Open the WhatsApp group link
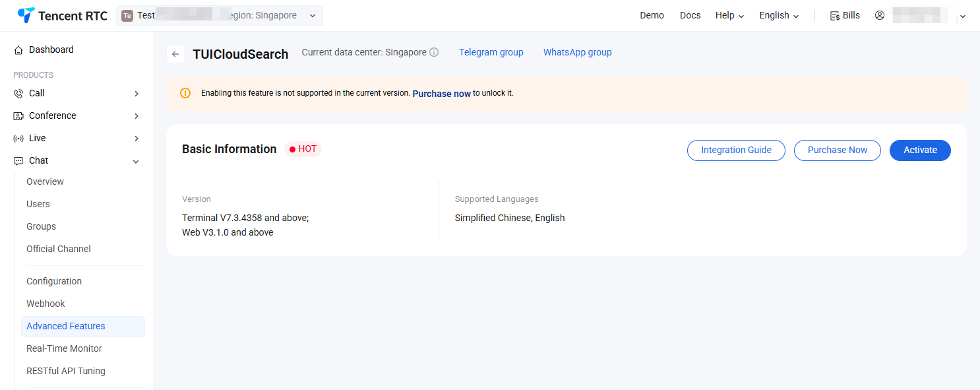Image resolution: width=980 pixels, height=390 pixels. [578, 52]
